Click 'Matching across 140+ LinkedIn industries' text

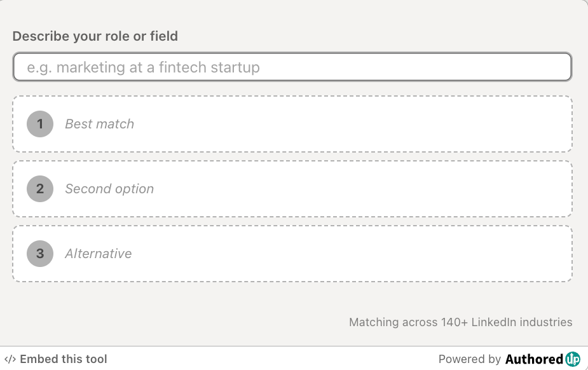[460, 322]
